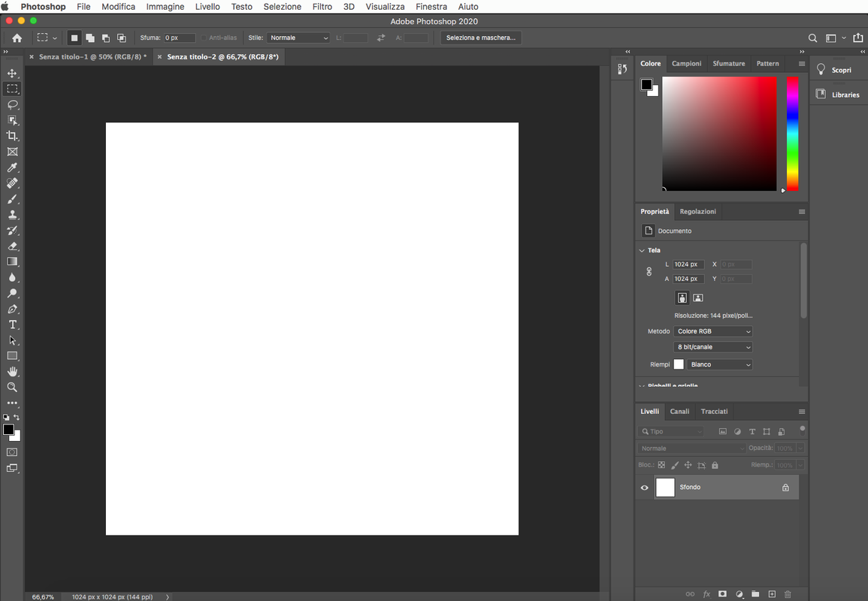This screenshot has width=868, height=601.
Task: Select the Rectangle shape tool
Action: 12,356
